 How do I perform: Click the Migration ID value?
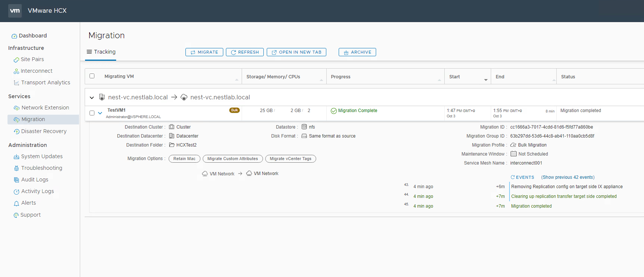pos(551,127)
